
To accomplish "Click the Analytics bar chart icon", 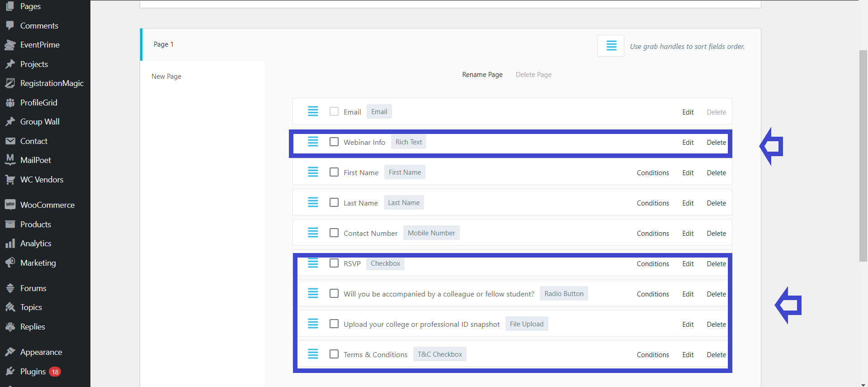I will coord(10,244).
